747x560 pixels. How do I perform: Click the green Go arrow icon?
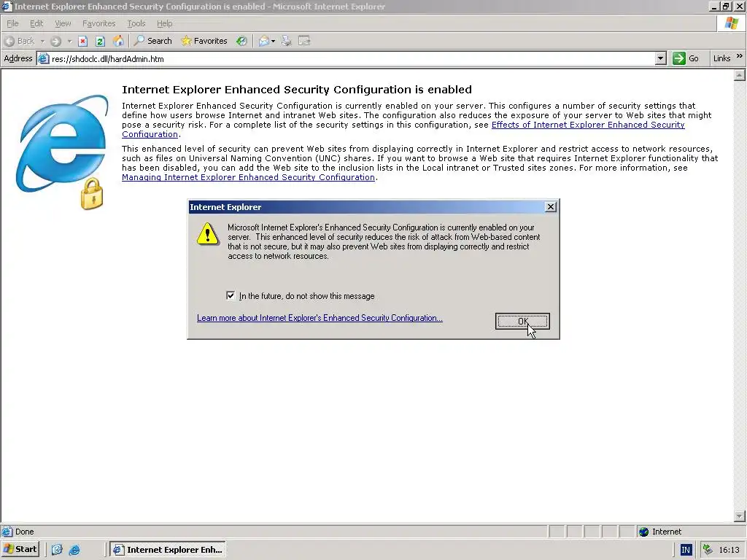point(679,58)
